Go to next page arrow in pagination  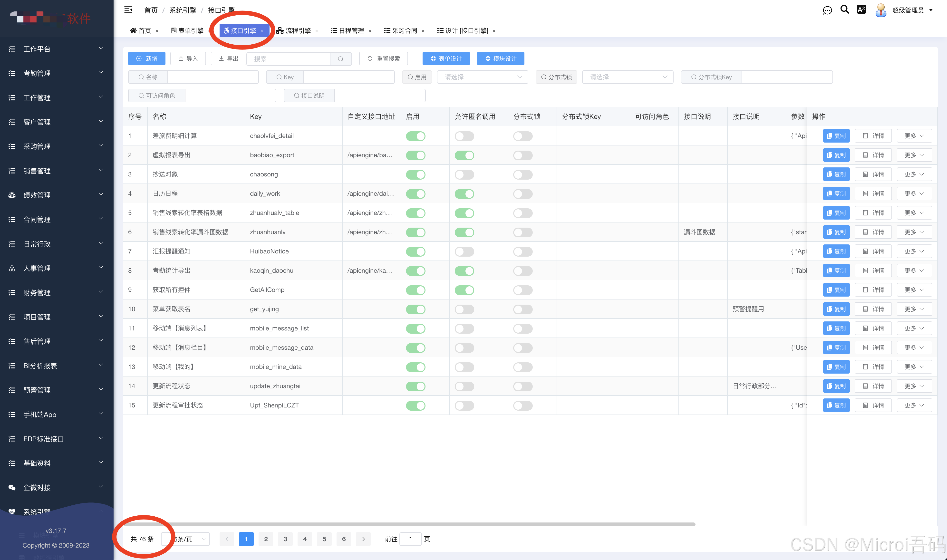(363, 539)
